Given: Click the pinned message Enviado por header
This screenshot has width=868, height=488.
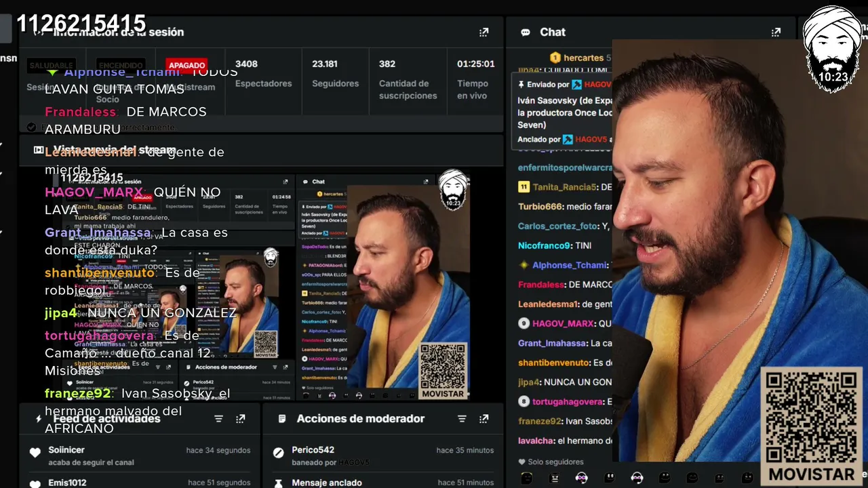Looking at the screenshot, I should (x=564, y=85).
